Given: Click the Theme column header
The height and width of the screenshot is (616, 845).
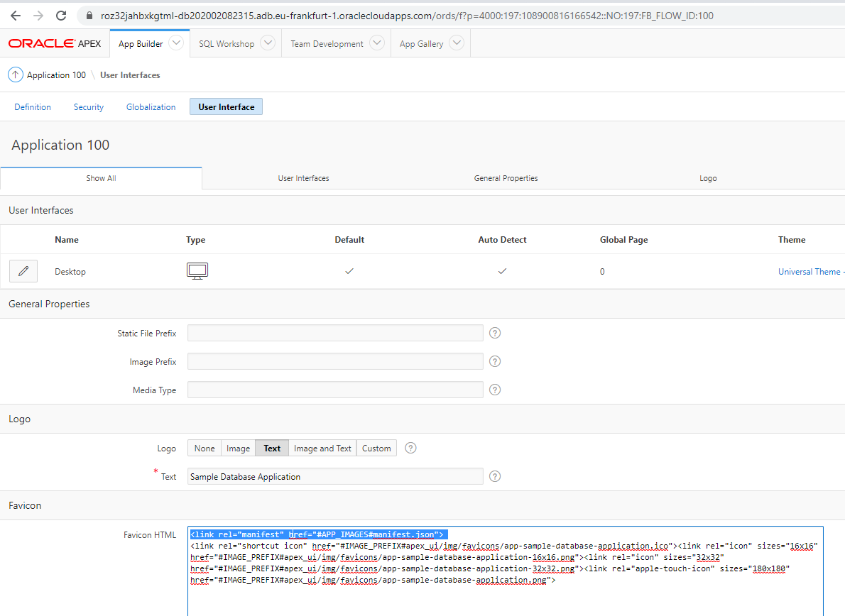Looking at the screenshot, I should [x=792, y=240].
